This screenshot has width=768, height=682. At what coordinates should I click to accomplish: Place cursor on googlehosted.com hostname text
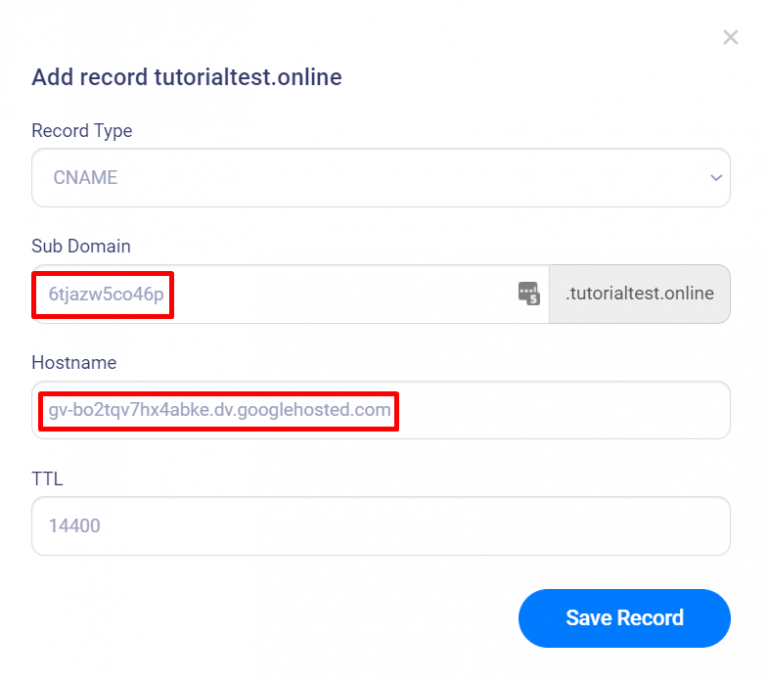tap(314, 410)
